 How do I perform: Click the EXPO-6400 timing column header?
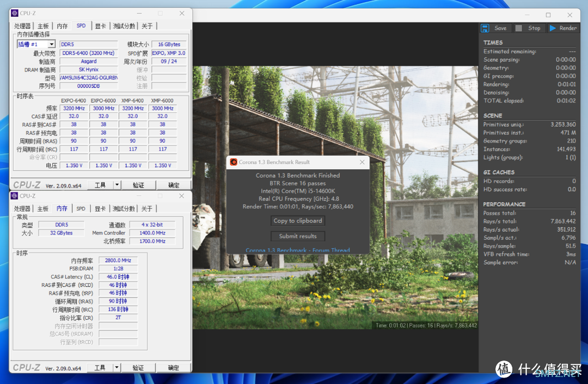point(73,101)
